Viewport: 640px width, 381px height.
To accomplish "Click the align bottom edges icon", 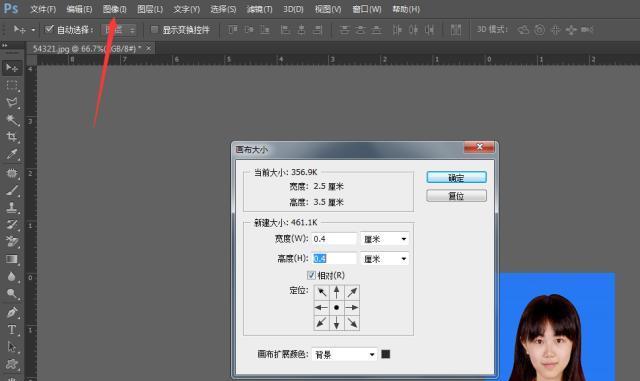I will pos(265,30).
